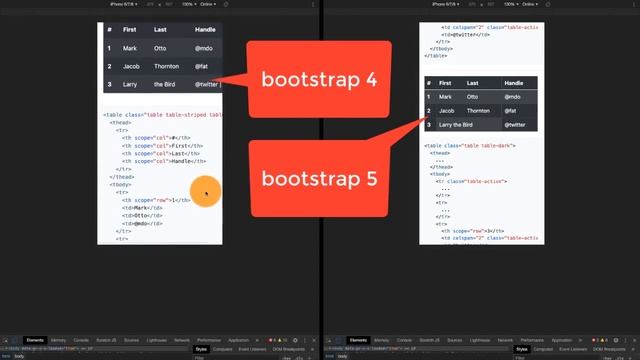This screenshot has width=640, height=360.
Task: Switch to Performance tab in left DevTools
Action: (x=209, y=340)
